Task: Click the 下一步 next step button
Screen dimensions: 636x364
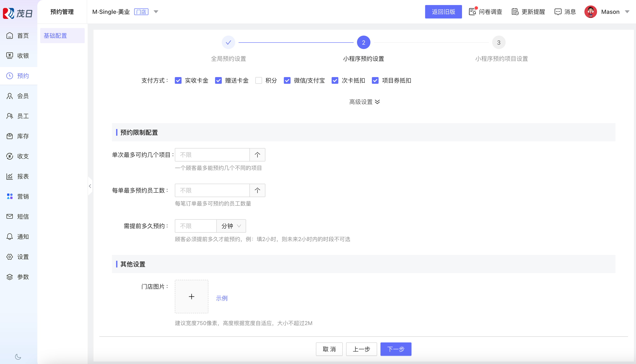Action: tap(396, 349)
